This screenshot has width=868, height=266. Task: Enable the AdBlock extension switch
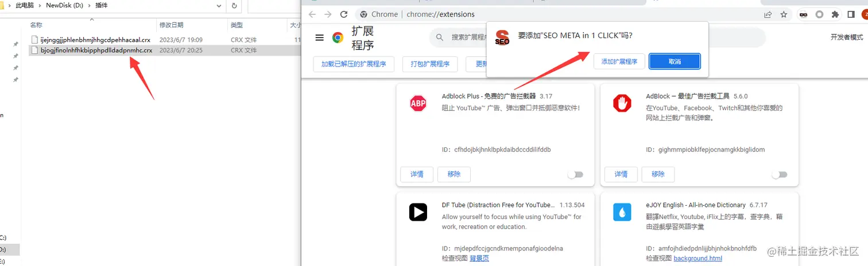(x=780, y=174)
